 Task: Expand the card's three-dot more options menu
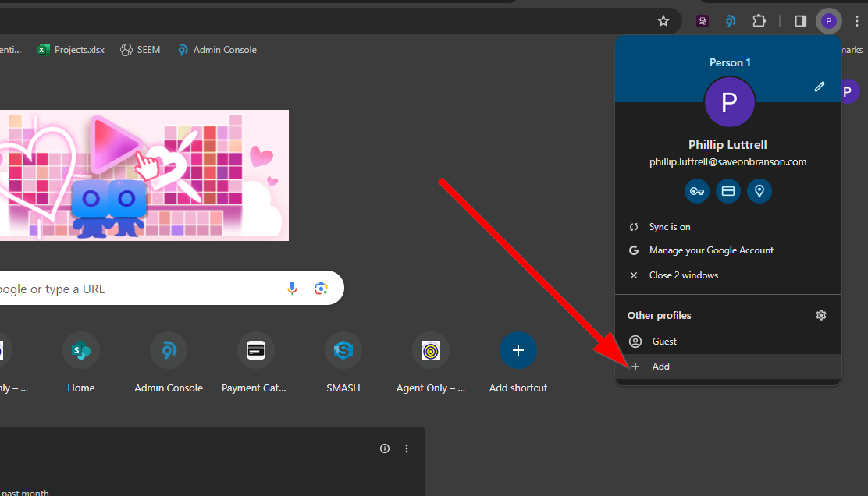click(407, 448)
